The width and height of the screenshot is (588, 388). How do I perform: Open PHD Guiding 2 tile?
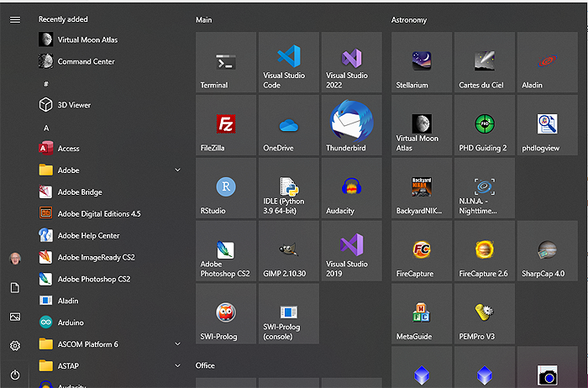[484, 124]
